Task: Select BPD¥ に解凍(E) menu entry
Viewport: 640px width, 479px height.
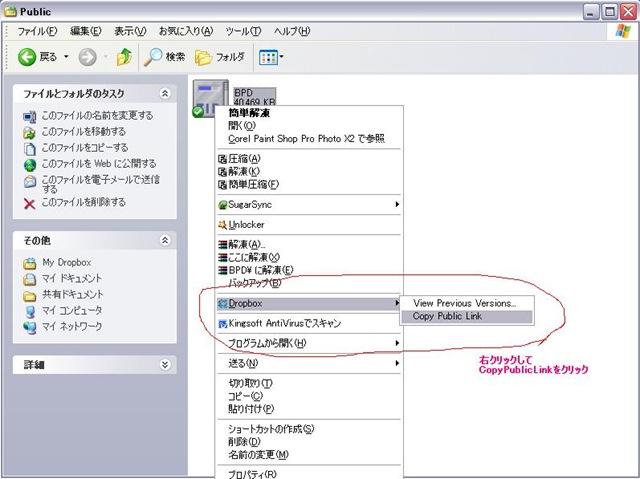Action: pyautogui.click(x=309, y=270)
